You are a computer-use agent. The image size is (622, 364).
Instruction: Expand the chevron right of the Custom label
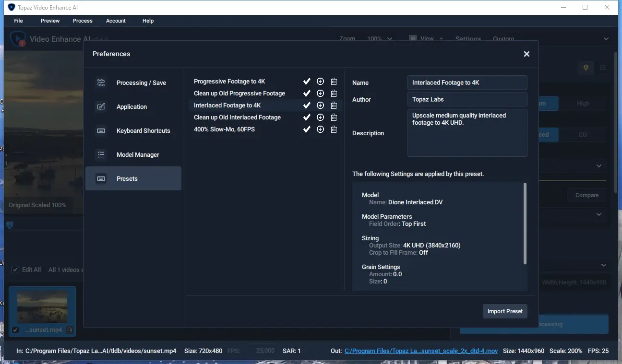tap(606, 39)
